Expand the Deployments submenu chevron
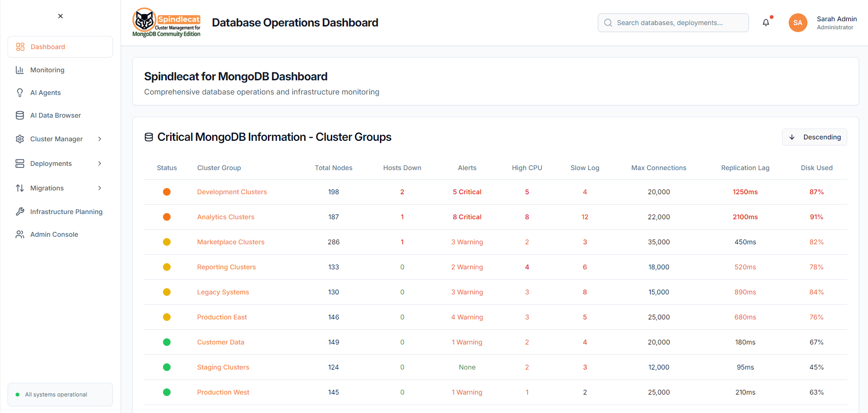Viewport: 868px width, 413px height. tap(100, 163)
